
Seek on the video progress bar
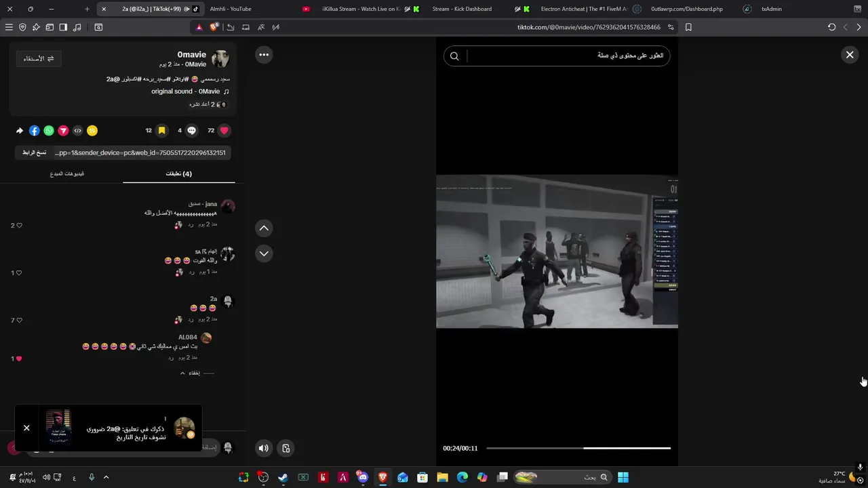pos(578,448)
